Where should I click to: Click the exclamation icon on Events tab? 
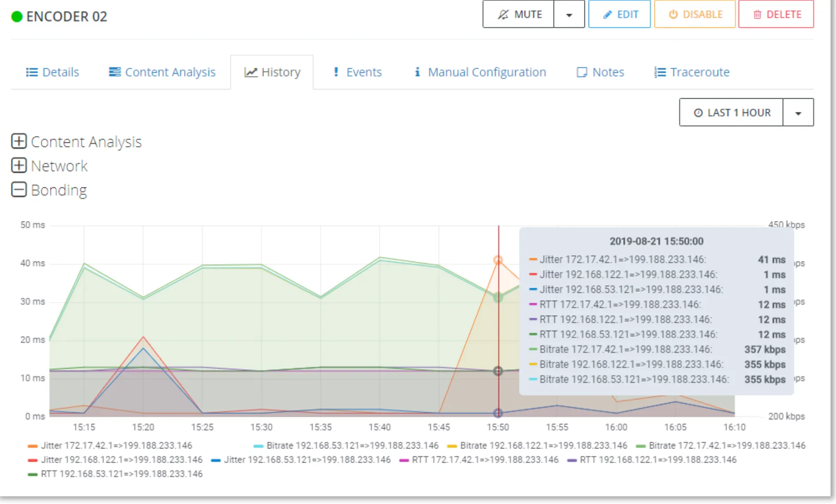[x=336, y=72]
